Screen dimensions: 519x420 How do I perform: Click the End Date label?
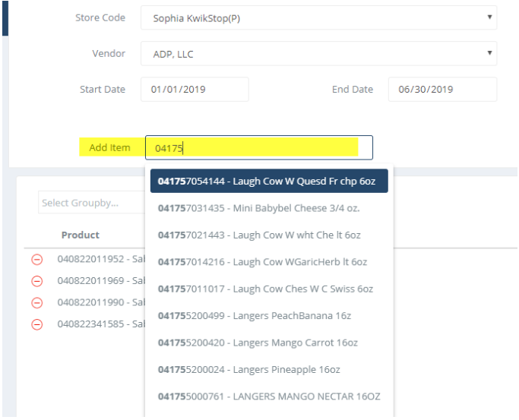353,90
